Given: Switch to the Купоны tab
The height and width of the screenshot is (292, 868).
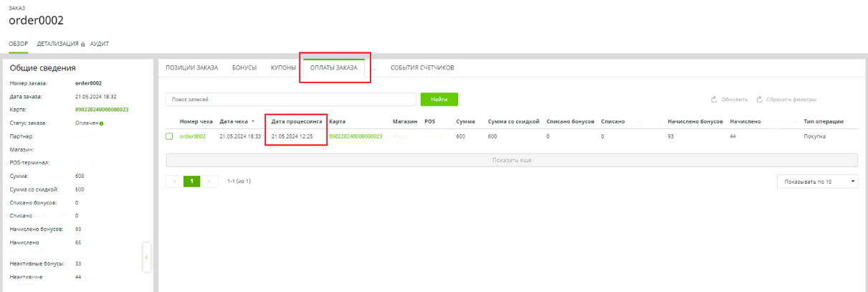Looking at the screenshot, I should click(283, 67).
